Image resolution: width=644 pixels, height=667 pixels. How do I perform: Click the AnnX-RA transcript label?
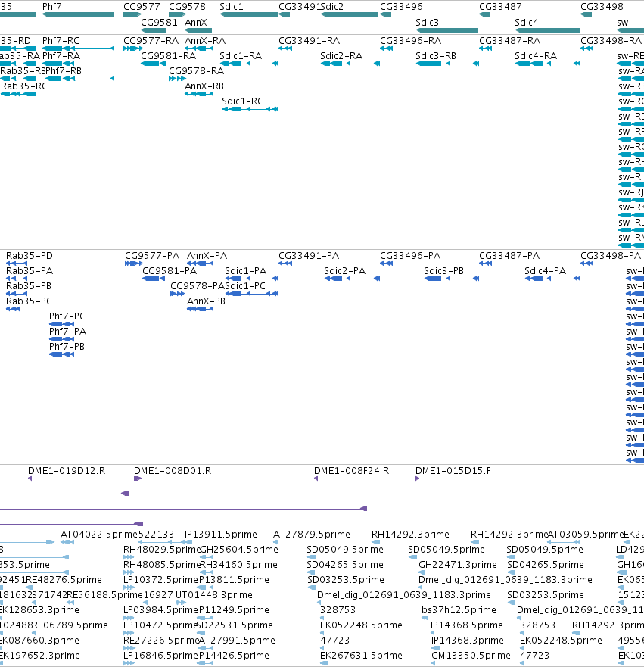click(x=205, y=41)
